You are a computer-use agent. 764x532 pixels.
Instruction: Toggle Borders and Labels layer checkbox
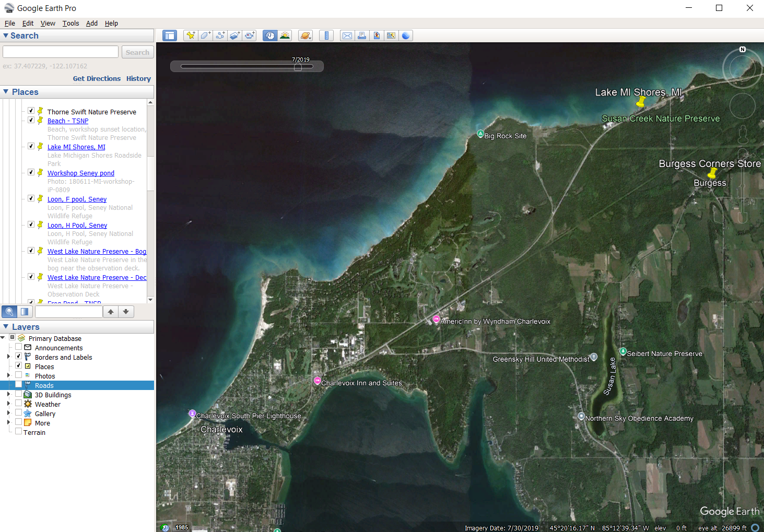(18, 356)
